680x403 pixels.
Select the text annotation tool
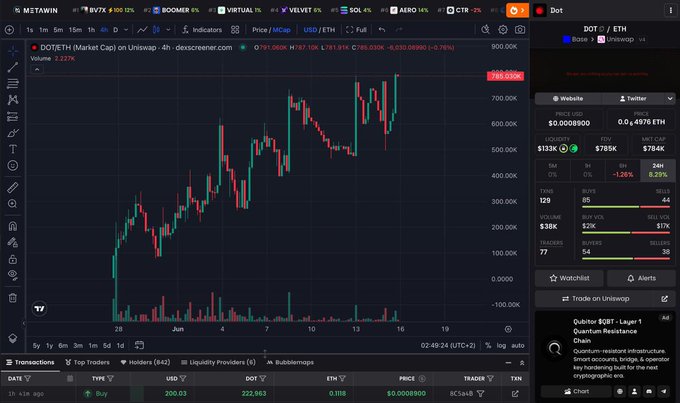(x=13, y=149)
